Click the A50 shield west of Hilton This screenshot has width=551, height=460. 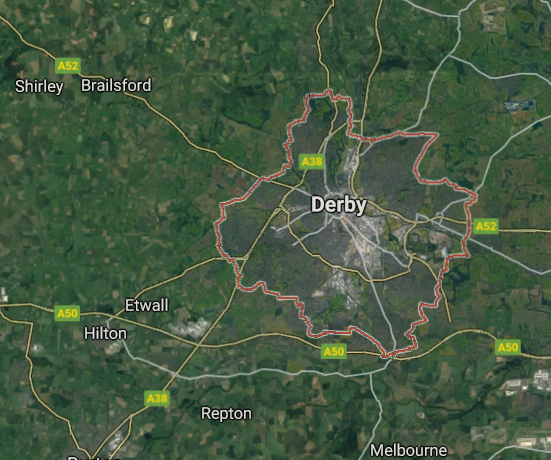point(67,313)
